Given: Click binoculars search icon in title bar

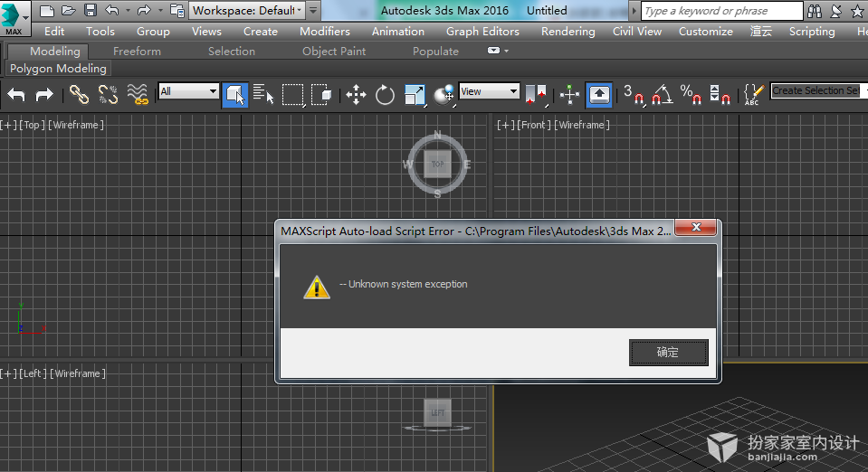Looking at the screenshot, I should (x=815, y=11).
